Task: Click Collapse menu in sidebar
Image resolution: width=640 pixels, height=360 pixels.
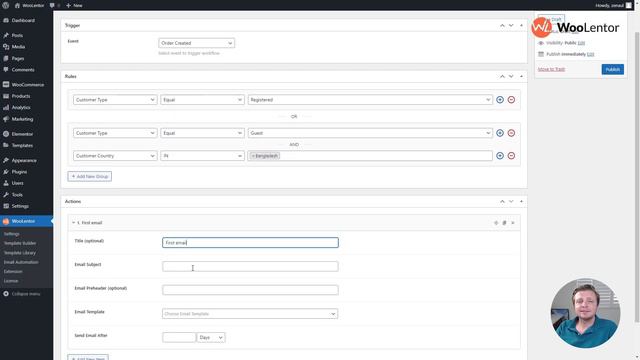Action: tap(26, 294)
